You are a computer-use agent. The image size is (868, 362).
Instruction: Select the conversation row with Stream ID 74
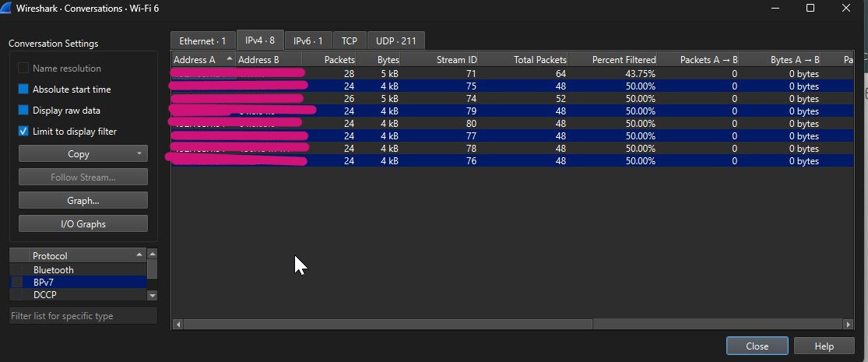[x=512, y=99]
